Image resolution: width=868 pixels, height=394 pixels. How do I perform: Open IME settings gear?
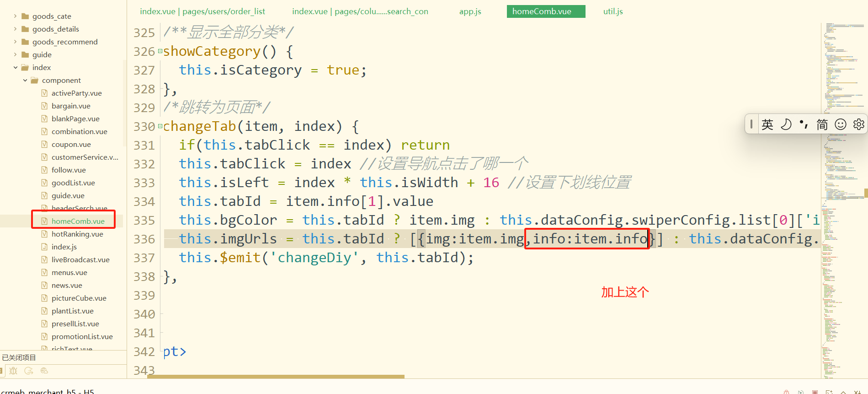[x=859, y=124]
